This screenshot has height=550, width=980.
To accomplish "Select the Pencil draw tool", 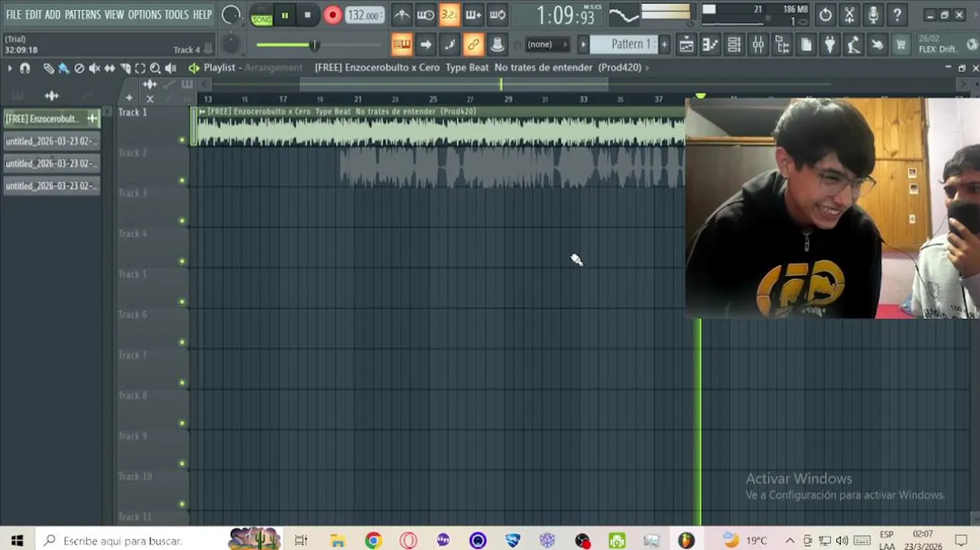I will [x=49, y=68].
